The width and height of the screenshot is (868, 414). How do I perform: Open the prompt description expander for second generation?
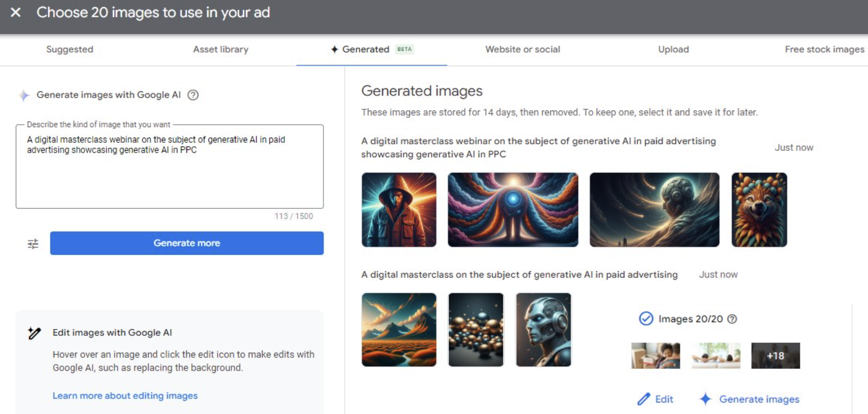(520, 274)
